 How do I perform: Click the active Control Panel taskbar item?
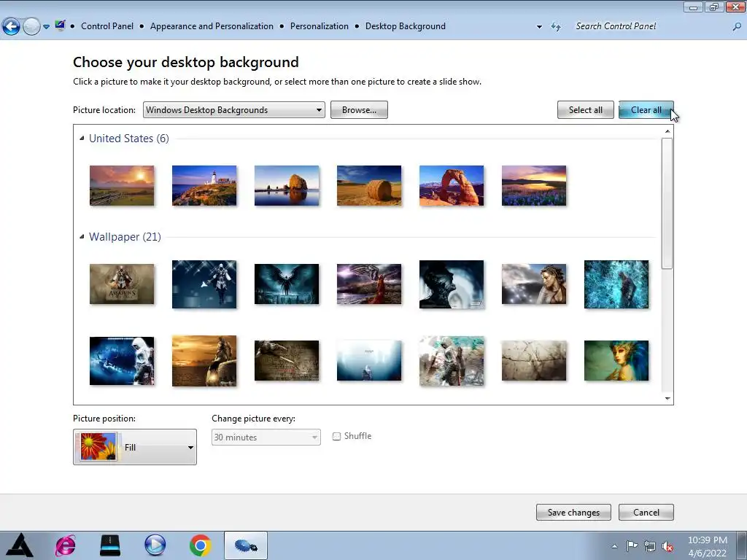(246, 545)
